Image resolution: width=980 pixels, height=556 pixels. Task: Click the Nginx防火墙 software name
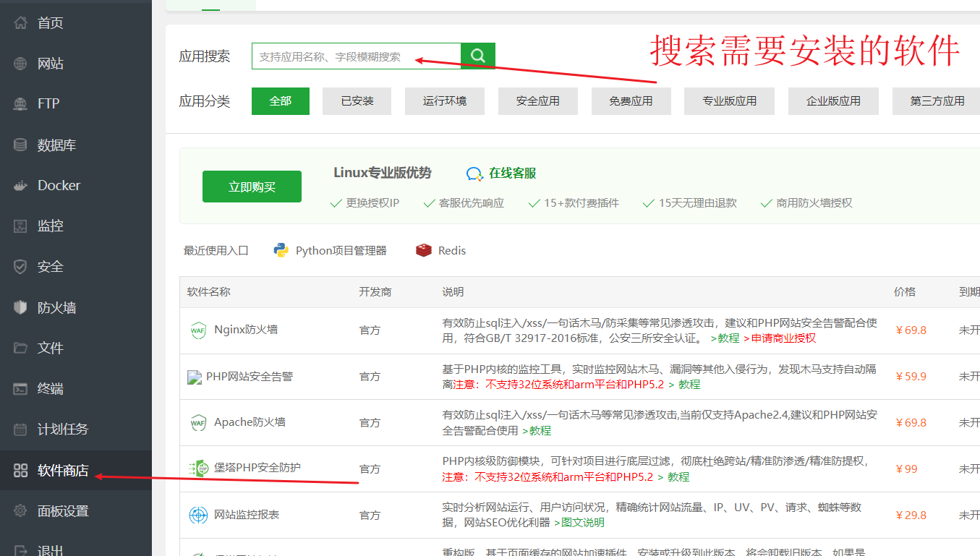(x=246, y=330)
